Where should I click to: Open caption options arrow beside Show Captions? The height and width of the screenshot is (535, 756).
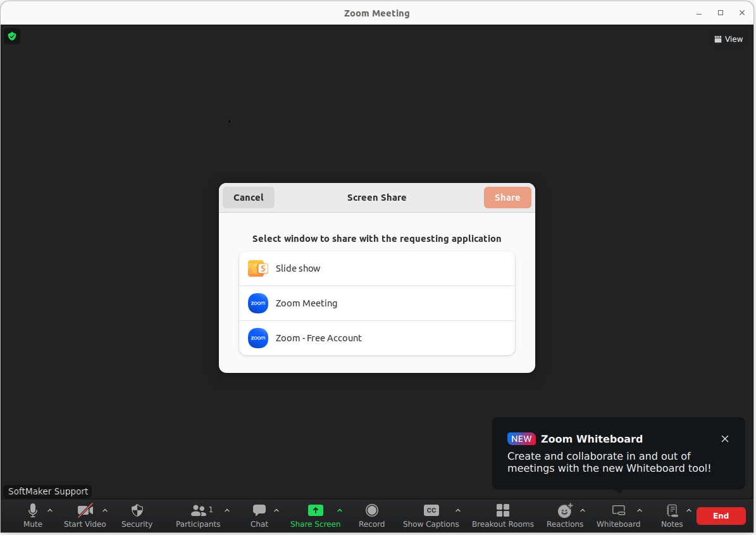(458, 510)
